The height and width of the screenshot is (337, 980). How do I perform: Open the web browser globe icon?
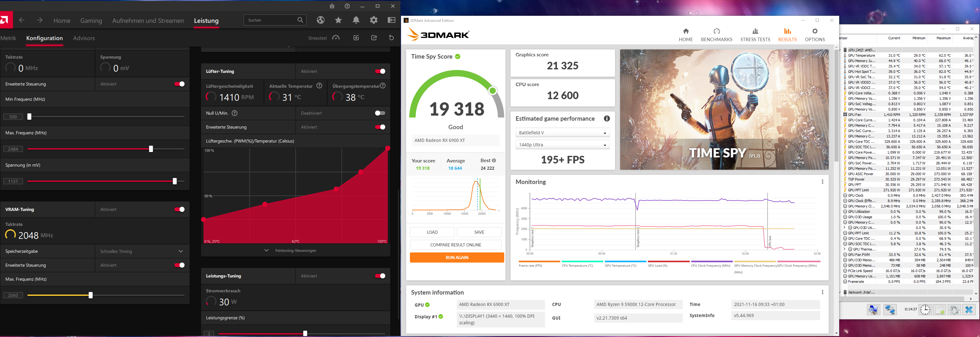321,20
